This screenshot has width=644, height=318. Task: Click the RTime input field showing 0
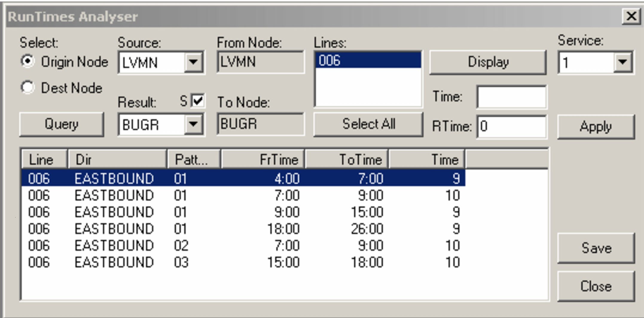click(511, 126)
